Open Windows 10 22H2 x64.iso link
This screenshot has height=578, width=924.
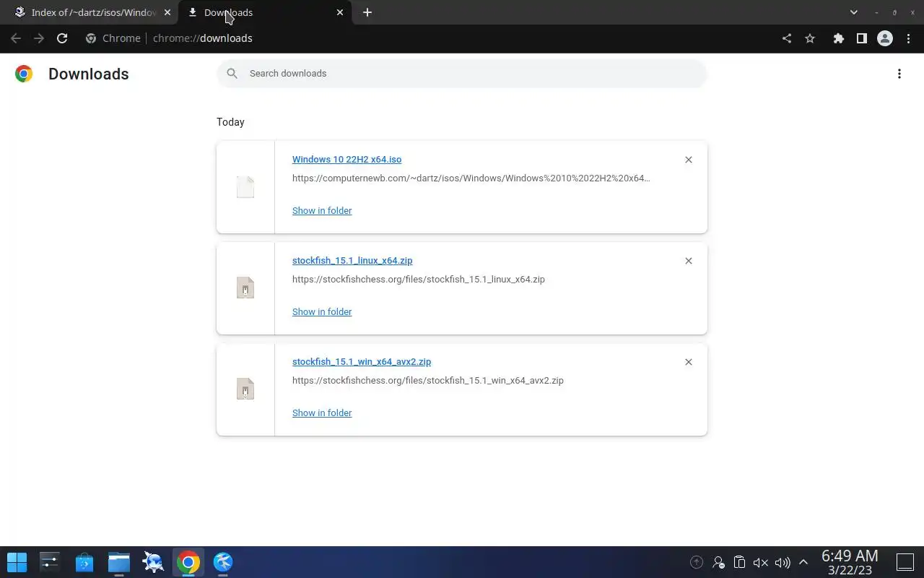click(x=346, y=160)
